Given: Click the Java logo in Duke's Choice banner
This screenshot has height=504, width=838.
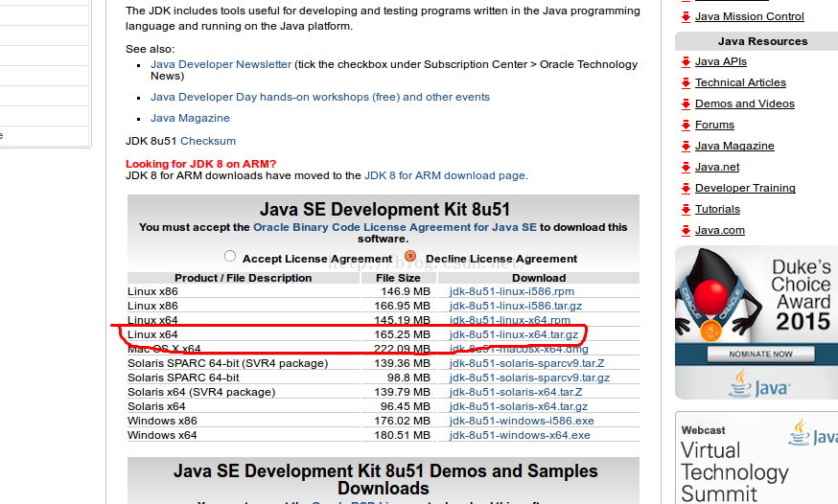Looking at the screenshot, I should tap(758, 384).
